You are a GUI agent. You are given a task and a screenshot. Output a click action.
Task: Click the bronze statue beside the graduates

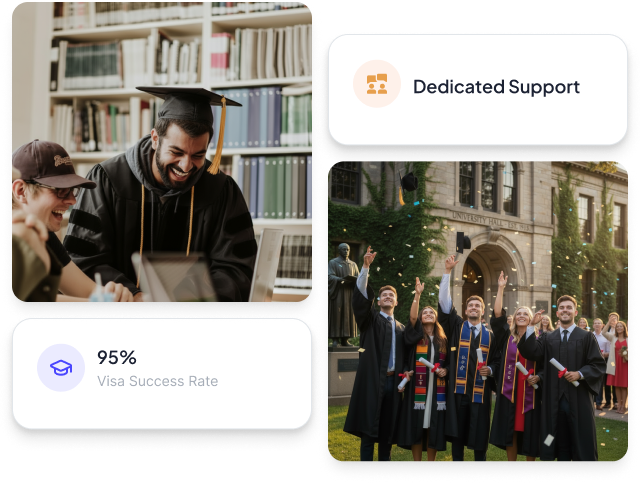pos(343,295)
